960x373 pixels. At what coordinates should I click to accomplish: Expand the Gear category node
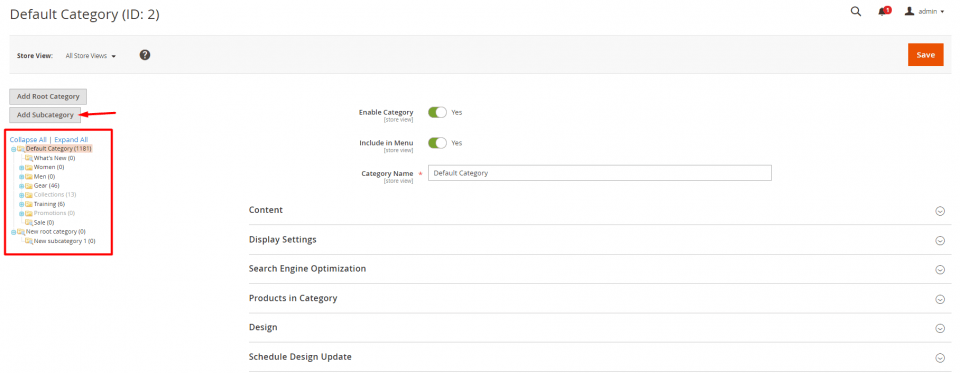pyautogui.click(x=21, y=186)
